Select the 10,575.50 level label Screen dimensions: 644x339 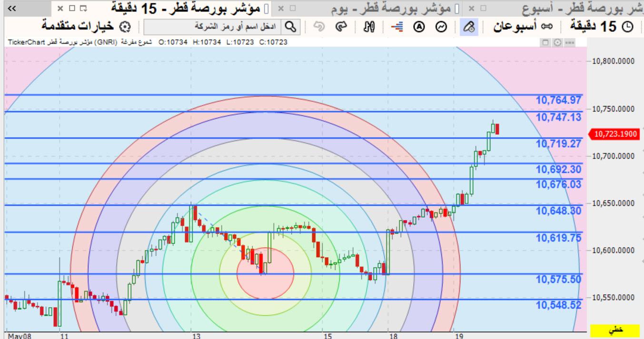(x=559, y=279)
